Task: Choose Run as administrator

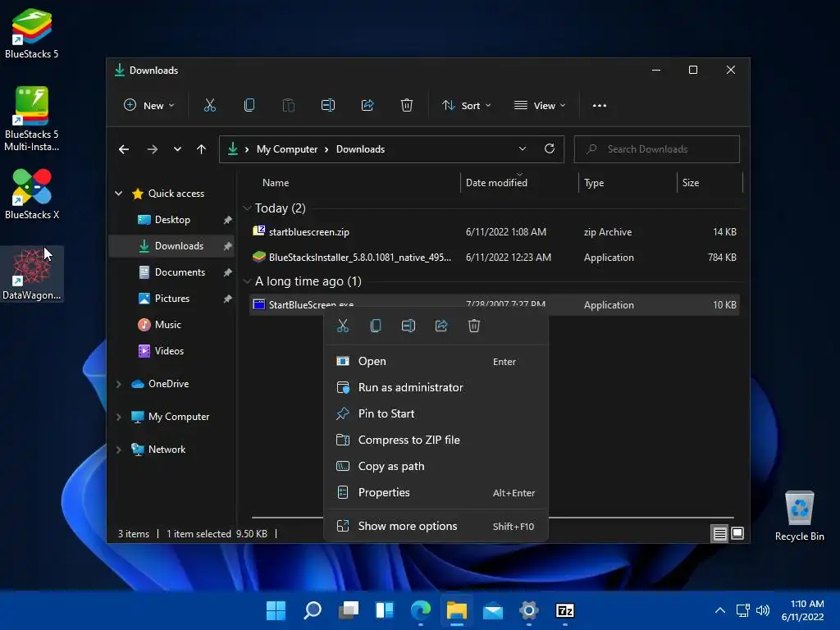Action: pyautogui.click(x=436, y=387)
